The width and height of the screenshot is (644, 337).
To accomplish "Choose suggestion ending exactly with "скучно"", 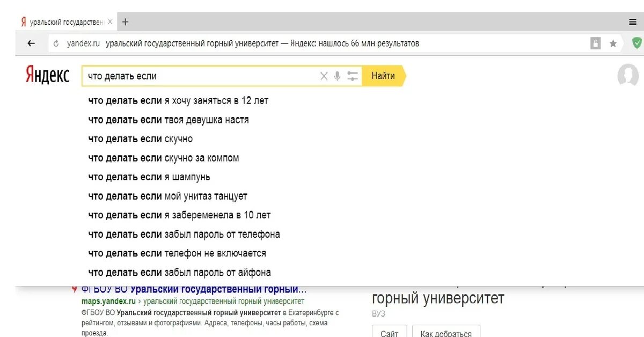I will pyautogui.click(x=141, y=139).
